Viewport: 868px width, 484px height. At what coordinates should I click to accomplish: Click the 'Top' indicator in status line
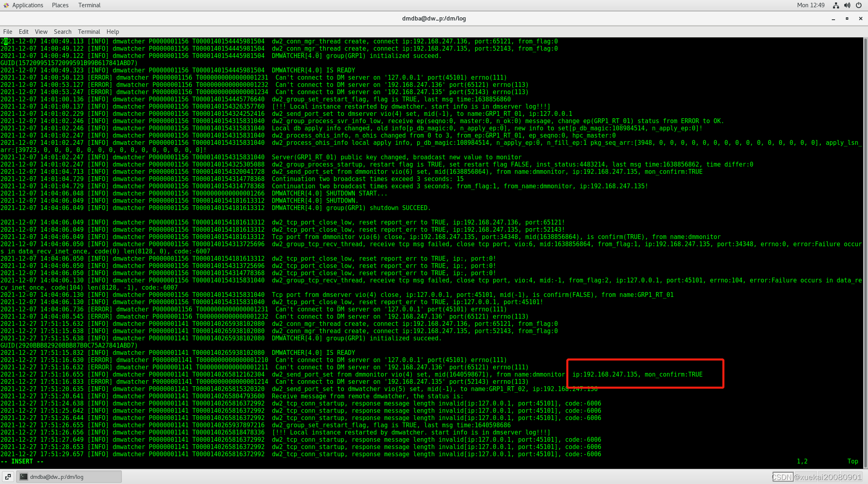(x=853, y=461)
